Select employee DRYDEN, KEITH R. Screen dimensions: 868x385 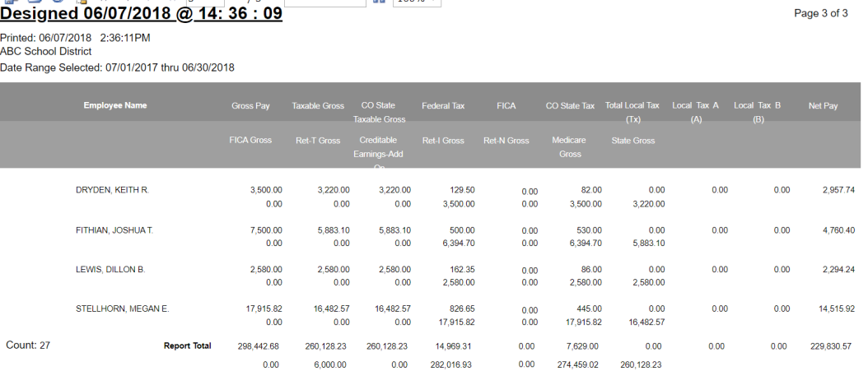[x=111, y=190]
